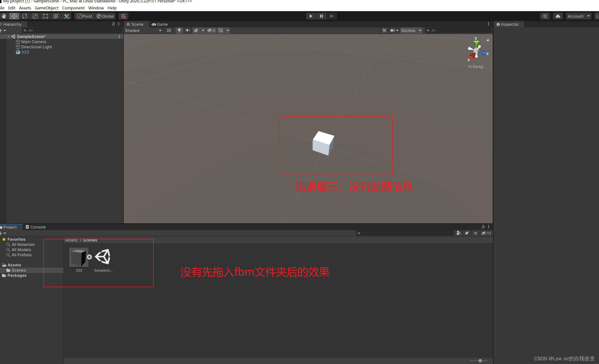This screenshot has height=364, width=599.
Task: Toggle Pivot handle position button
Action: 85,16
